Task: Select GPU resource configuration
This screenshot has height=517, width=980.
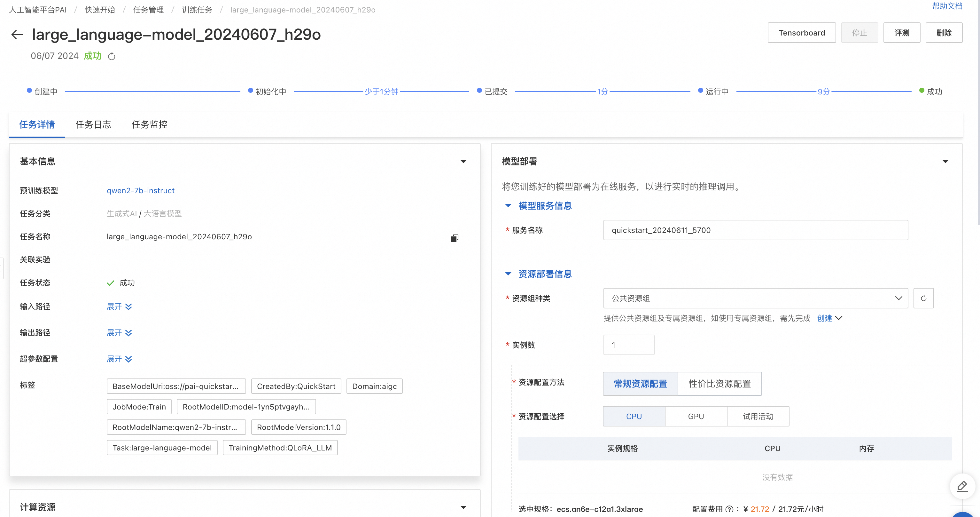Action: tap(696, 416)
